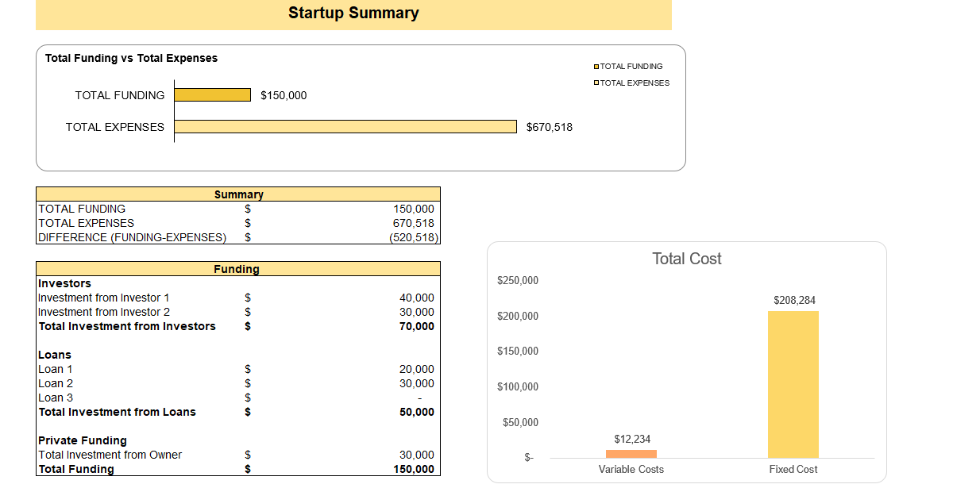Click the Variable Costs orange column
The image size is (980, 488).
pos(631,452)
